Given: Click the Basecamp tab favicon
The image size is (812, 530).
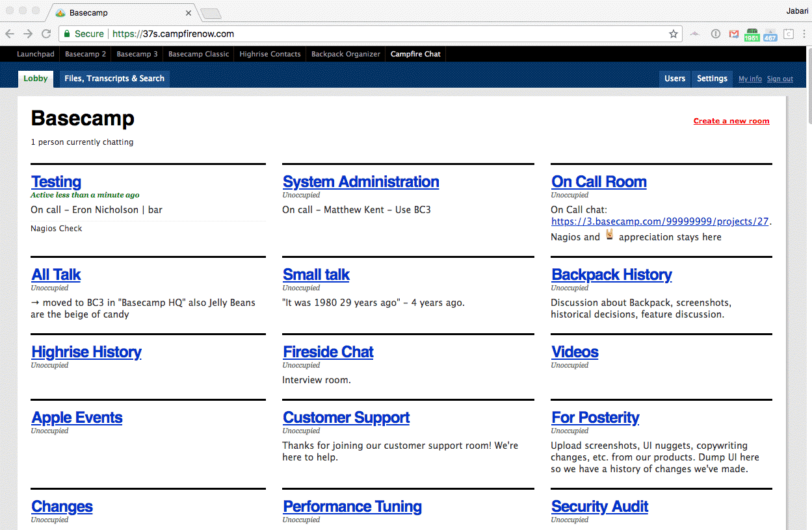Looking at the screenshot, I should pos(60,13).
